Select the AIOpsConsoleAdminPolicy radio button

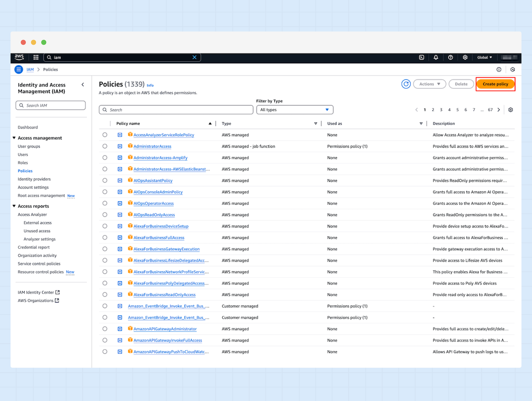(105, 192)
